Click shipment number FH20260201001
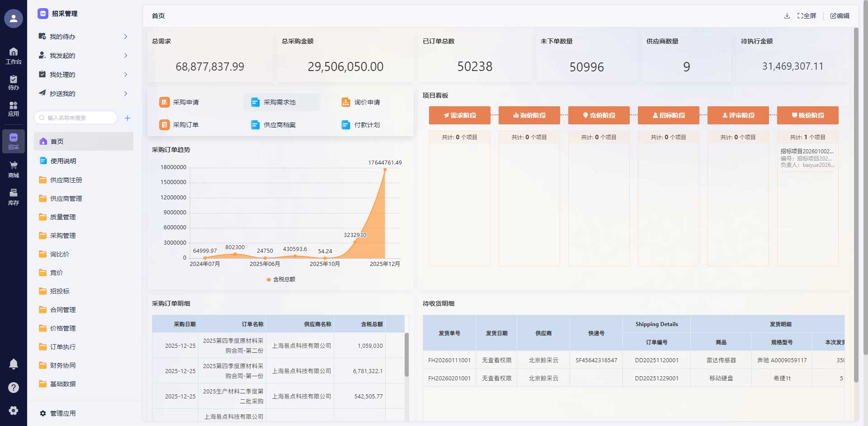The height and width of the screenshot is (426, 868). pos(449,379)
